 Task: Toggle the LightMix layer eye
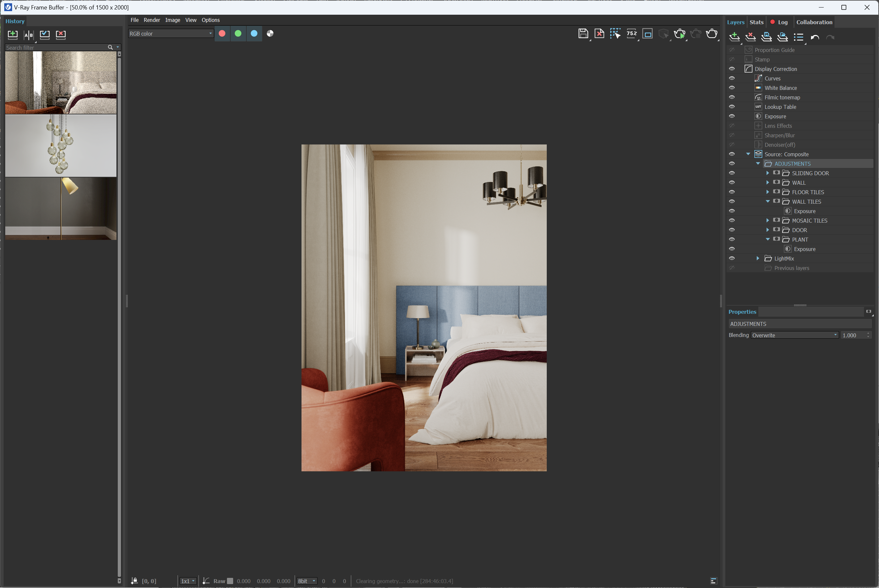tap(732, 259)
